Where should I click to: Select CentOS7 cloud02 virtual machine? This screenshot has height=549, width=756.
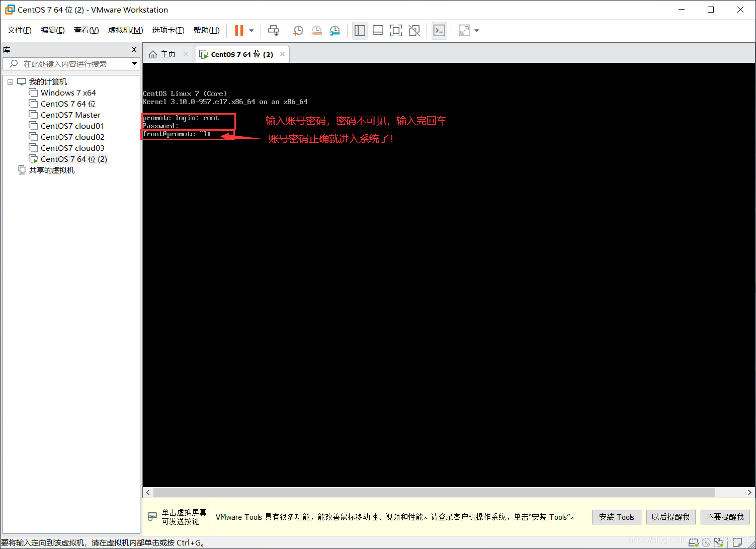(x=72, y=137)
